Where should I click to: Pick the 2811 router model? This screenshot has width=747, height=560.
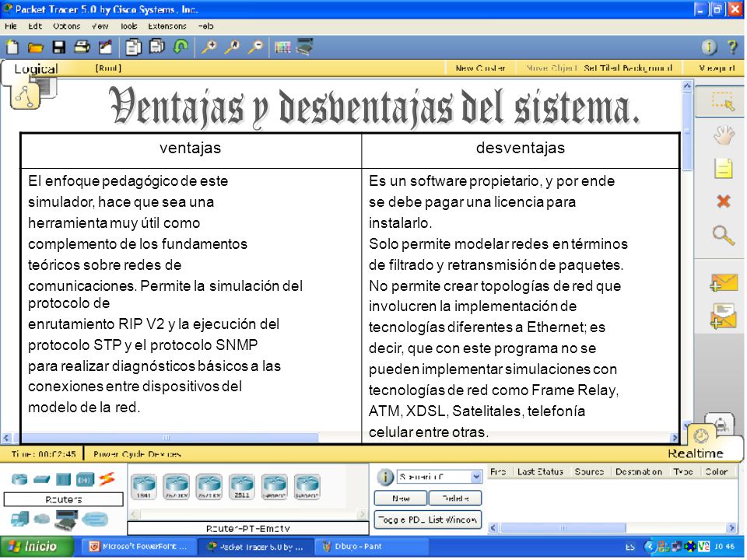pyautogui.click(x=242, y=487)
